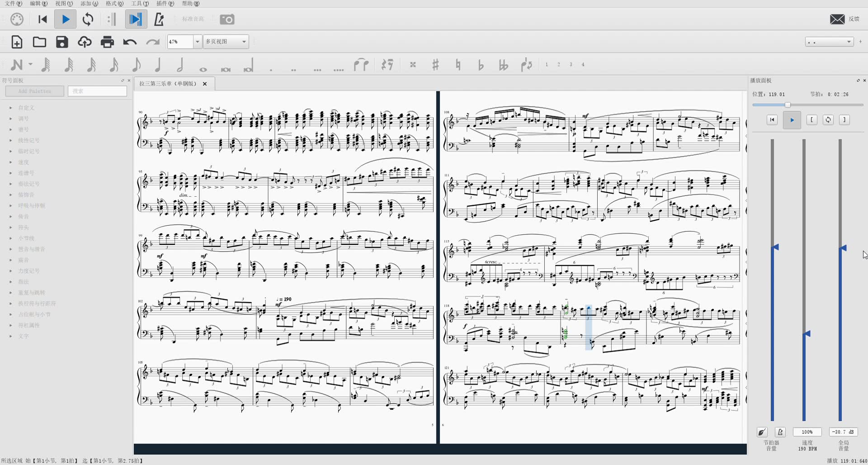
Task: Select double whole note duration
Action: [226, 69]
